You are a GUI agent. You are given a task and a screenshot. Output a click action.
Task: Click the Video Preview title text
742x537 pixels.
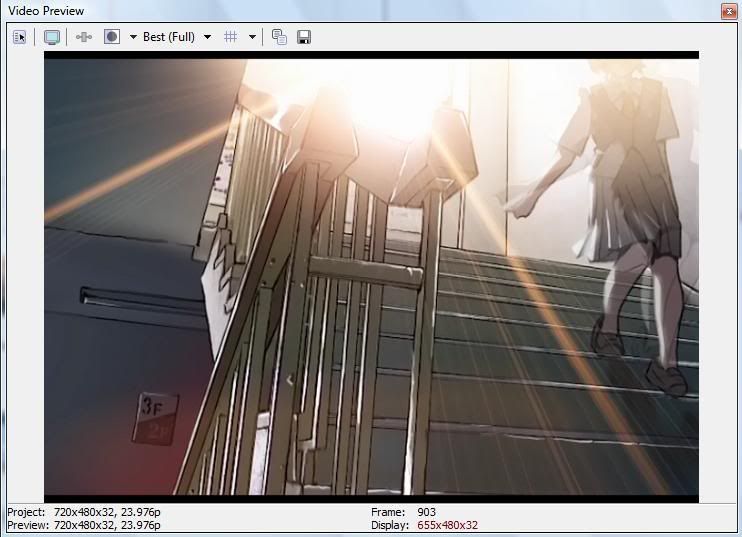(46, 10)
